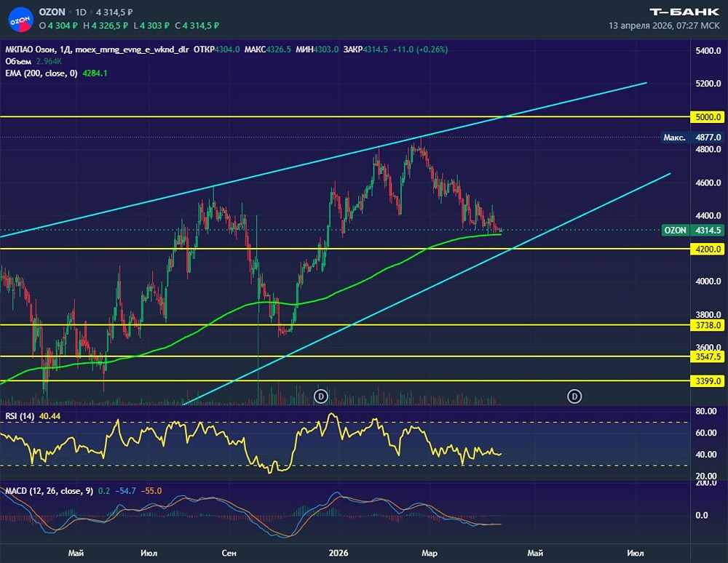Click the RSI value 40.44
The height and width of the screenshot is (563, 728).
point(50,416)
